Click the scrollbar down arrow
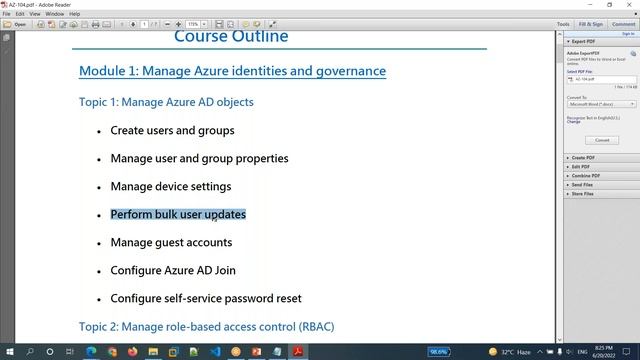The width and height of the screenshot is (640, 360). point(559,340)
